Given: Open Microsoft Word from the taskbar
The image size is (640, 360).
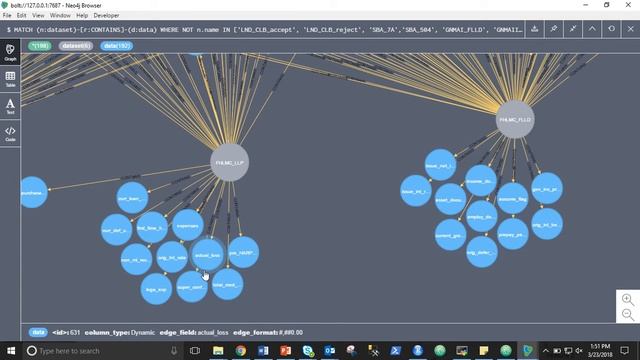Looking at the screenshot, I should [x=263, y=351].
